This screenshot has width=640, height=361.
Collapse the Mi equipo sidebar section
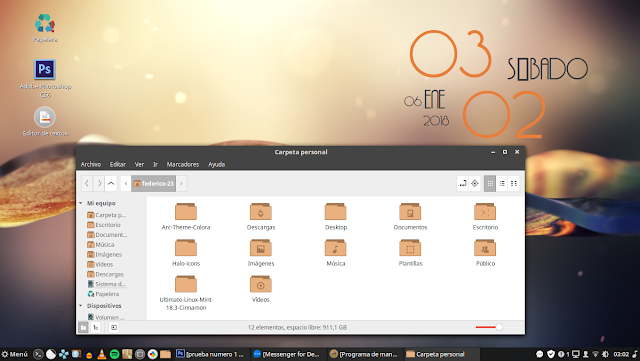(x=81, y=203)
